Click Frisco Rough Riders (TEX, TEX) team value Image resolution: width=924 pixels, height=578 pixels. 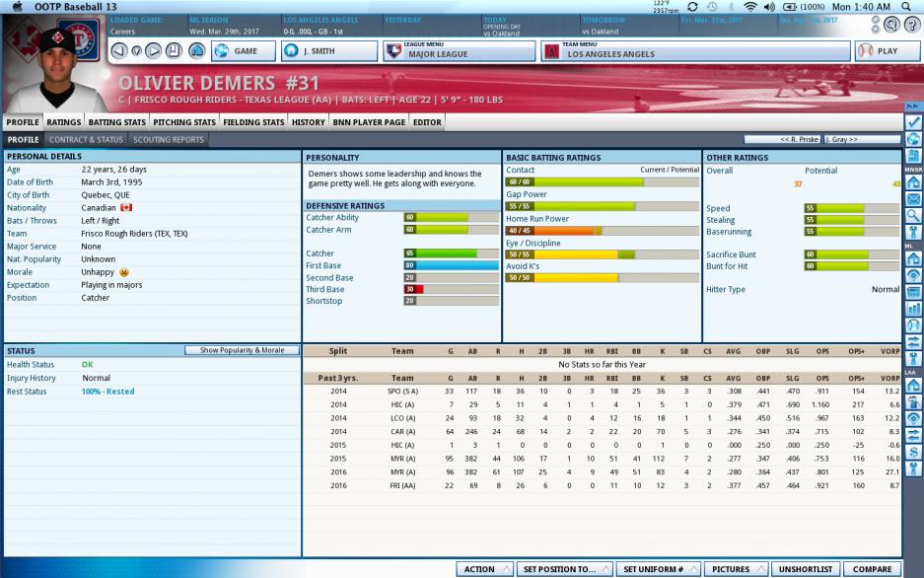pos(134,234)
